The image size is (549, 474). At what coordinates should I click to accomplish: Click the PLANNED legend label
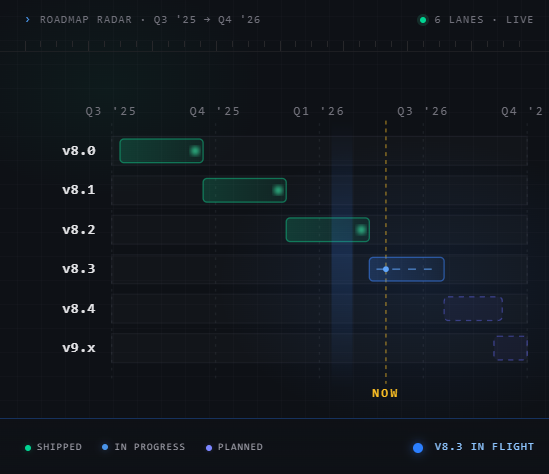click(x=241, y=447)
